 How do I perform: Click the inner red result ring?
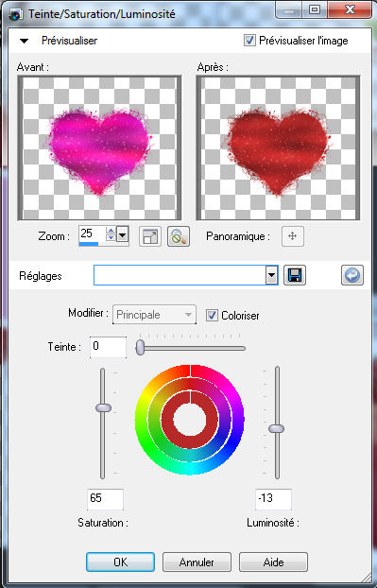coord(190,442)
